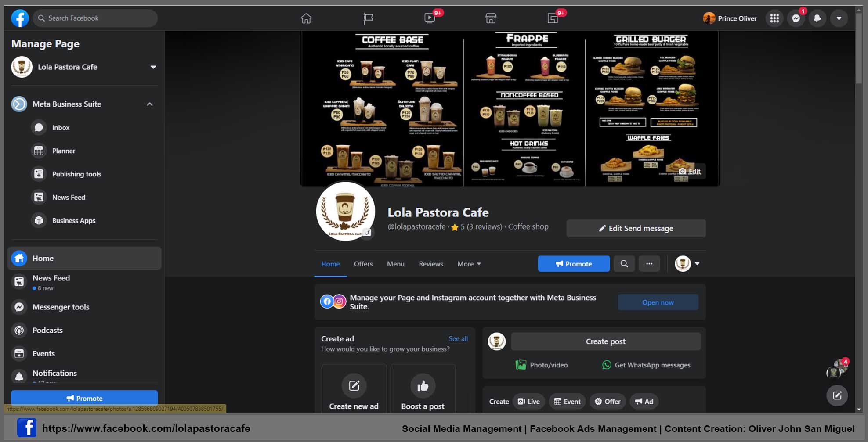Open Podcasts in the sidebar
This screenshot has height=442, width=868.
click(x=84, y=331)
